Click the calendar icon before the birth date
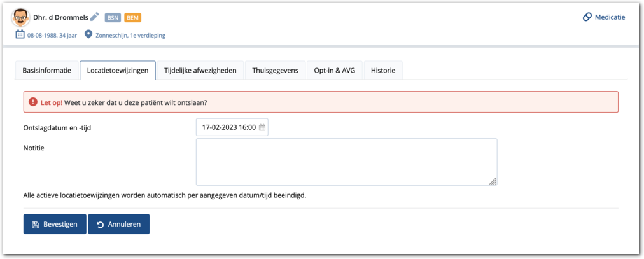Image resolution: width=644 pixels, height=259 pixels. pyautogui.click(x=20, y=34)
